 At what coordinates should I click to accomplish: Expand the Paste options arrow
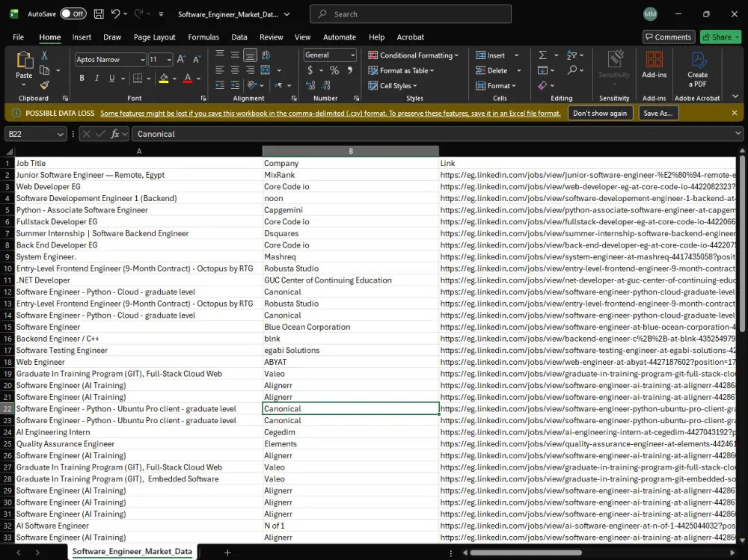[24, 85]
